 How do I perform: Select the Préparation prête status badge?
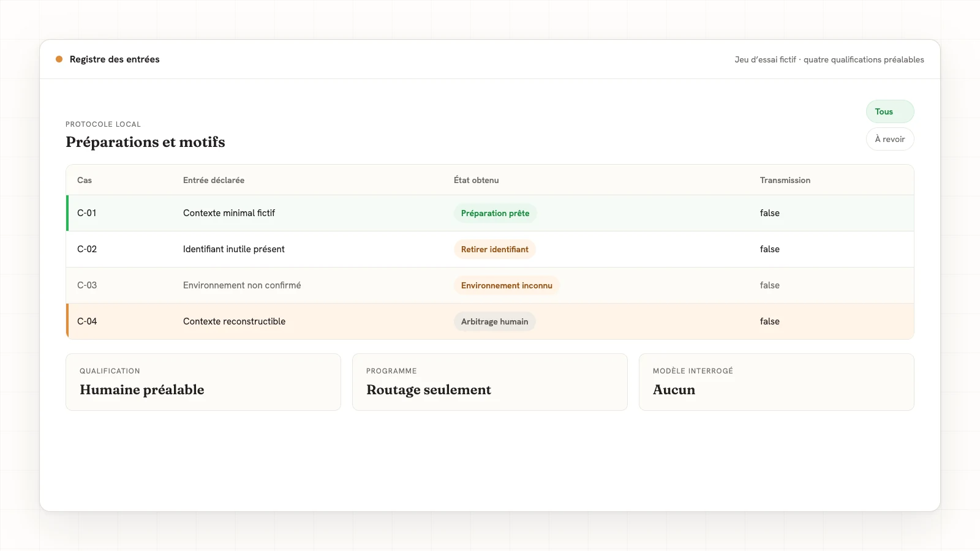coord(495,213)
